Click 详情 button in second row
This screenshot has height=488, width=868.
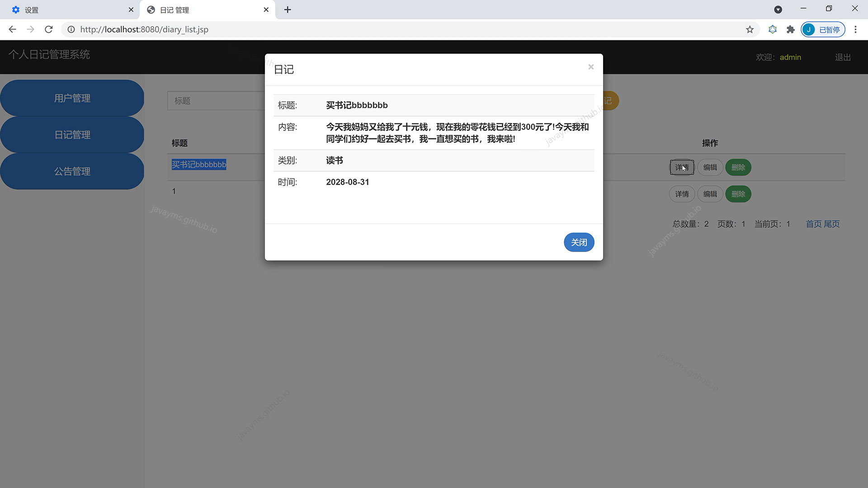point(682,194)
